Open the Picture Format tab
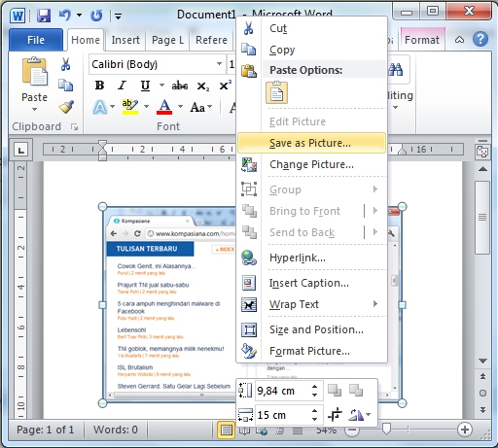 tap(422, 40)
